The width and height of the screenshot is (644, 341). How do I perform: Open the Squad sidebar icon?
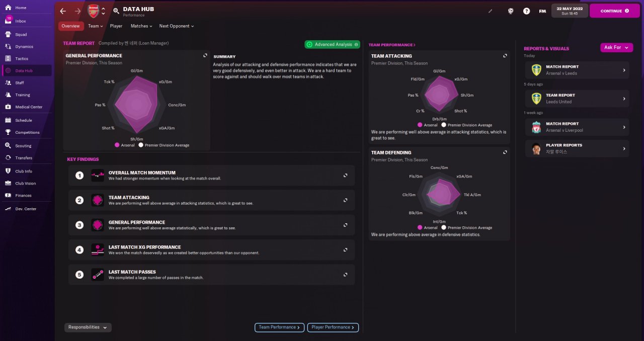pos(8,35)
